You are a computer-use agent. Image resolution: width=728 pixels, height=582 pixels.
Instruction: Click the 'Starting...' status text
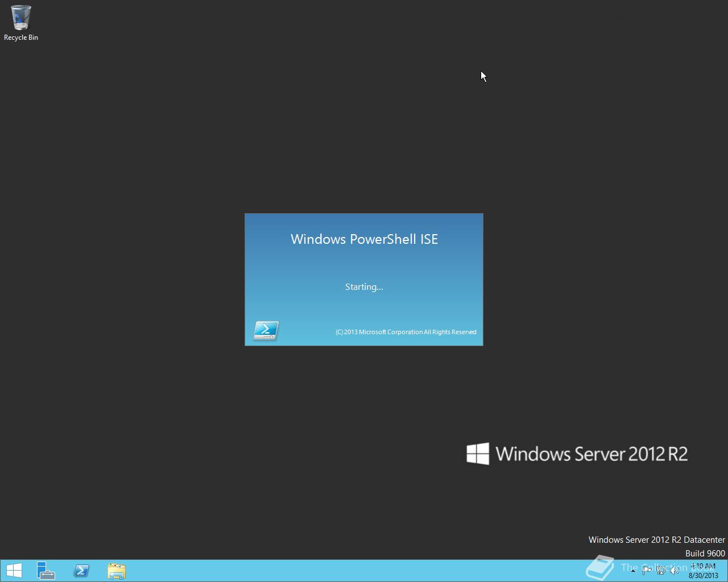(364, 287)
